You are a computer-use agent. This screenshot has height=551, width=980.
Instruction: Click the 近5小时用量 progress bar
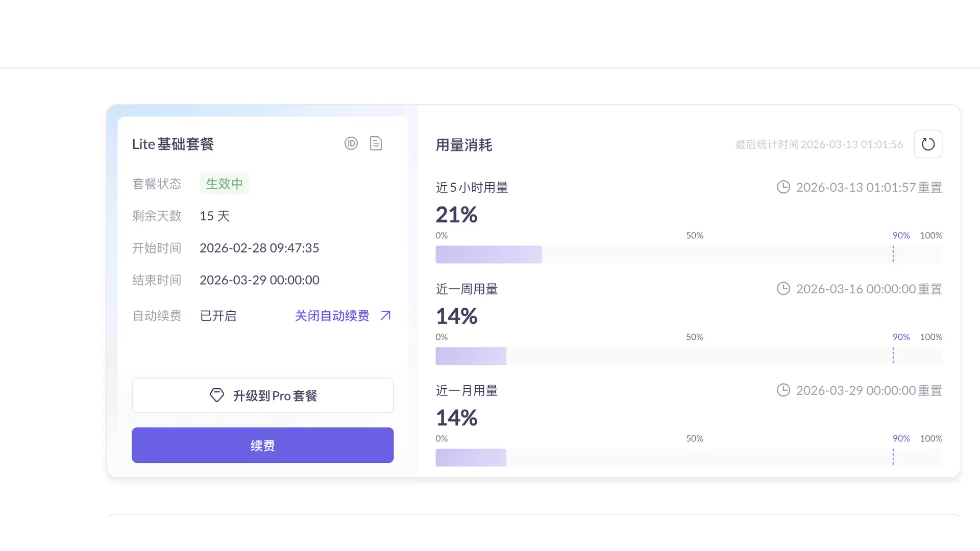689,255
